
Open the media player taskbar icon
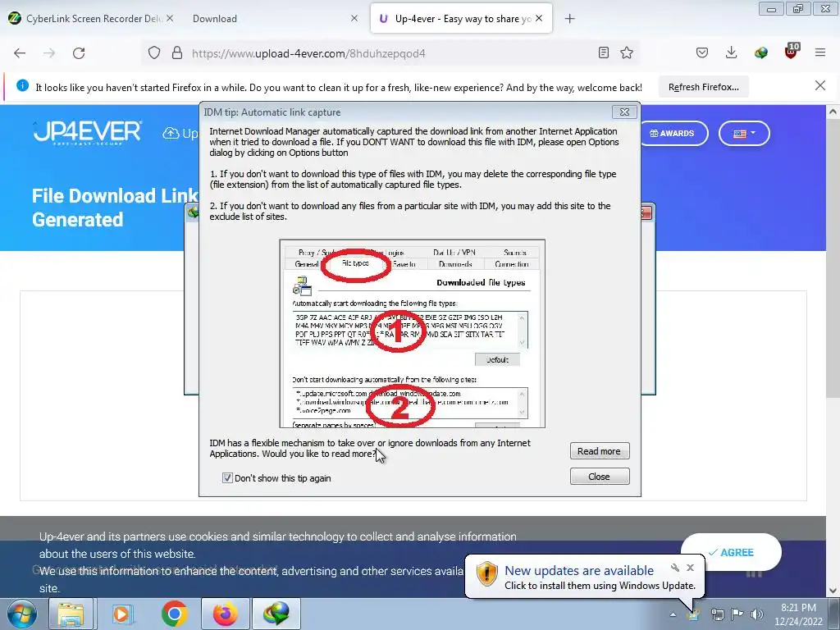[x=122, y=614]
